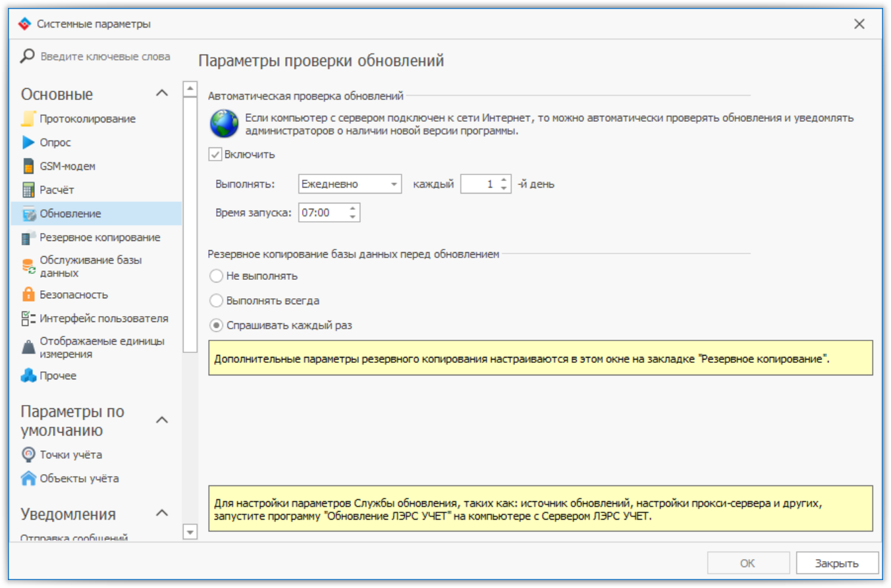Click the Безопасность lock icon
This screenshot has height=588, width=891.
[x=27, y=294]
